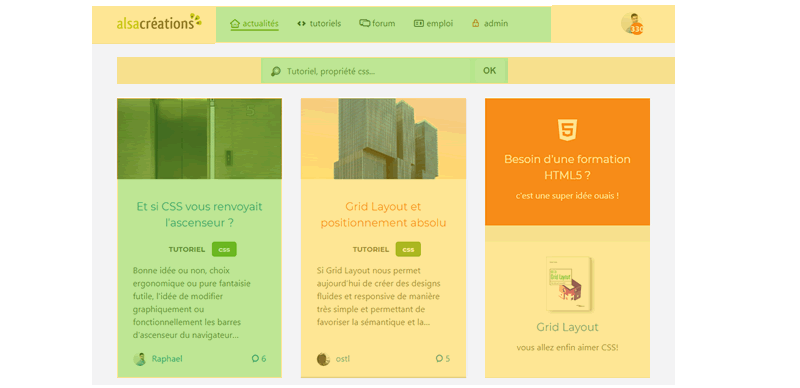Open the 'Grid Layout' book title link
The image size is (800, 388).
point(567,327)
